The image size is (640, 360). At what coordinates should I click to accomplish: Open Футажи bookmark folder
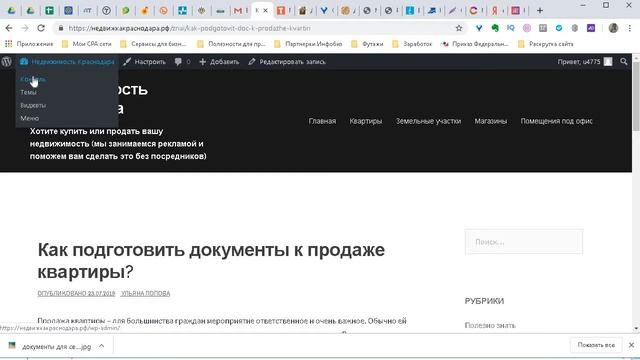click(x=367, y=44)
